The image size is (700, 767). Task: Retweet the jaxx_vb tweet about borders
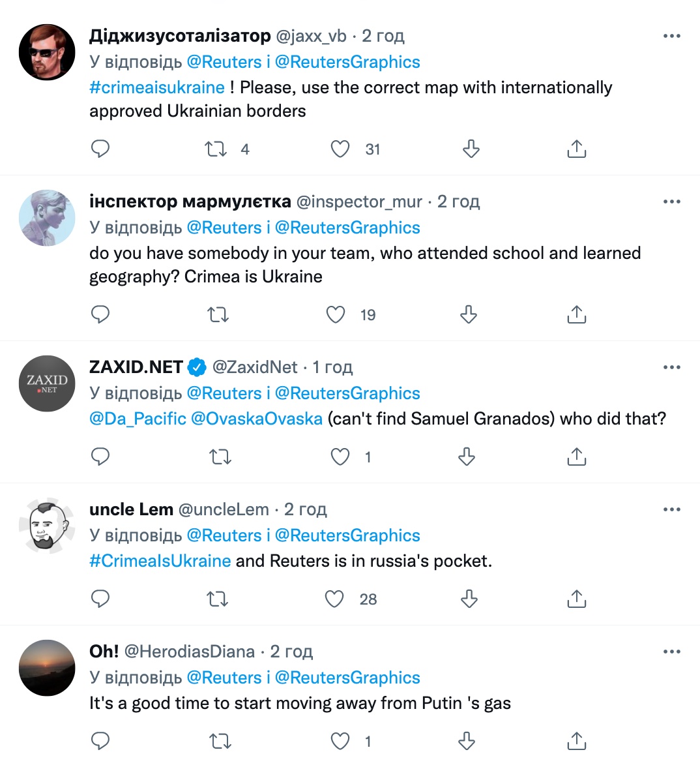(x=216, y=149)
